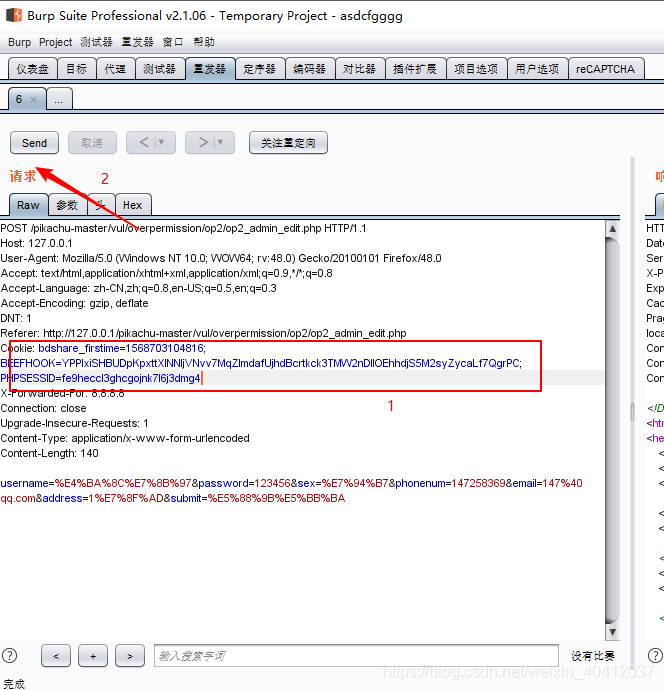664x690 pixels.
Task: Go forward to next request in history
Action: pos(203,143)
